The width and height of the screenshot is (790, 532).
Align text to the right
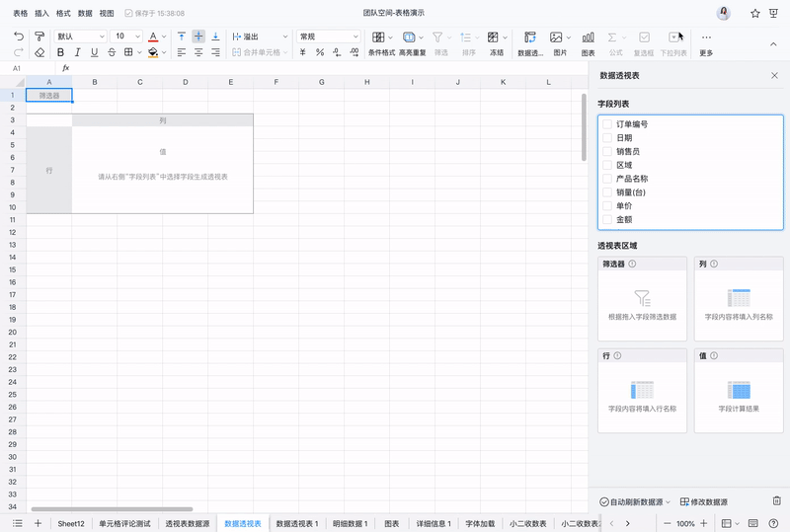215,52
